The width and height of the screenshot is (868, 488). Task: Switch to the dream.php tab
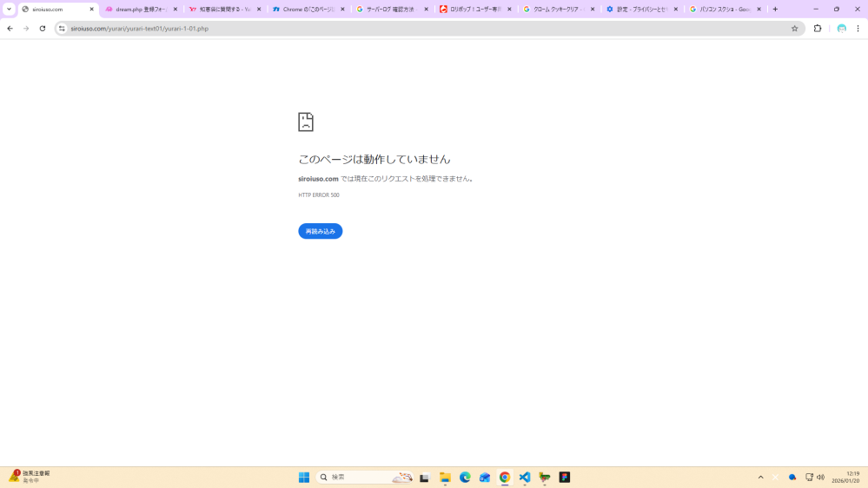(141, 10)
